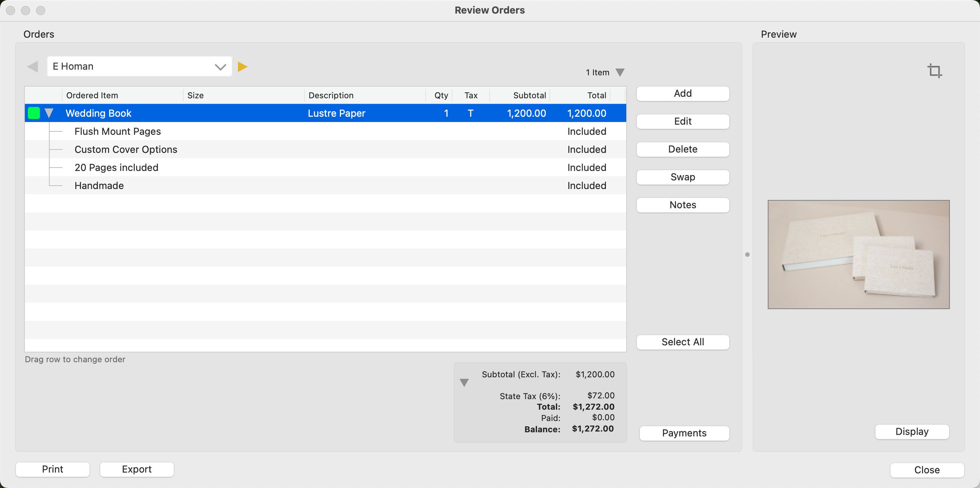
Task: Delete the selected order item
Action: tap(683, 149)
